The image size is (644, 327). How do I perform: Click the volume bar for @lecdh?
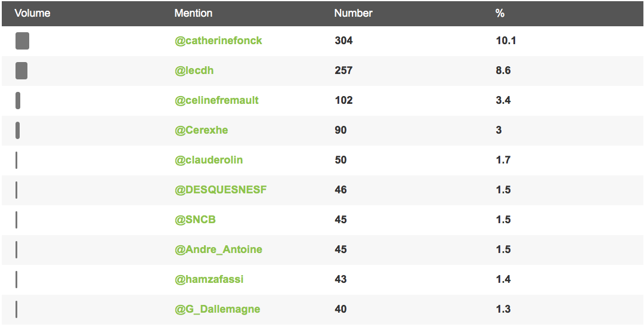[21, 70]
